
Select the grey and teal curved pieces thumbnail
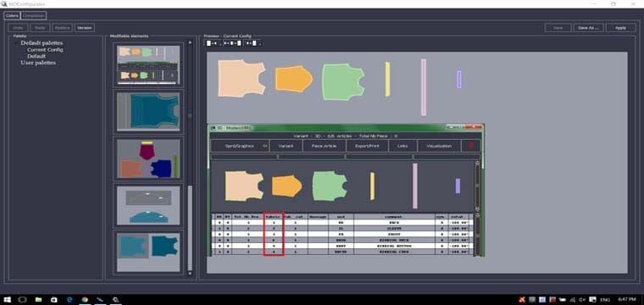point(148,205)
